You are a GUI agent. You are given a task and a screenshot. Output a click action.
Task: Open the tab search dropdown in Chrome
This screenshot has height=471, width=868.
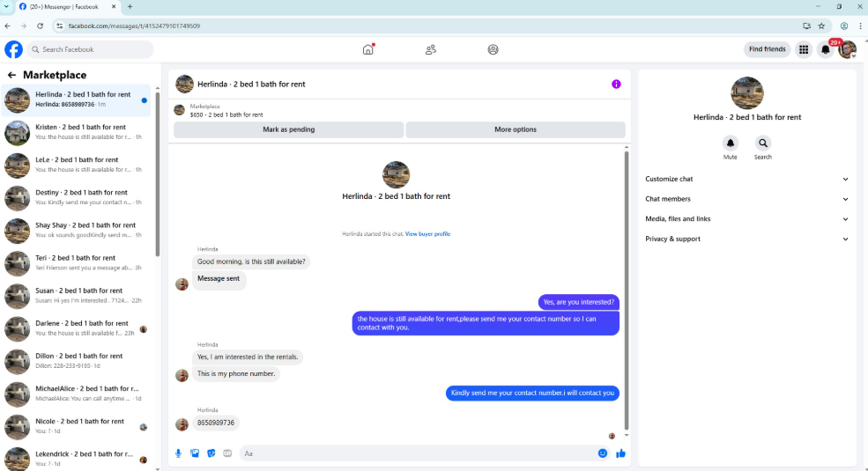pos(6,7)
